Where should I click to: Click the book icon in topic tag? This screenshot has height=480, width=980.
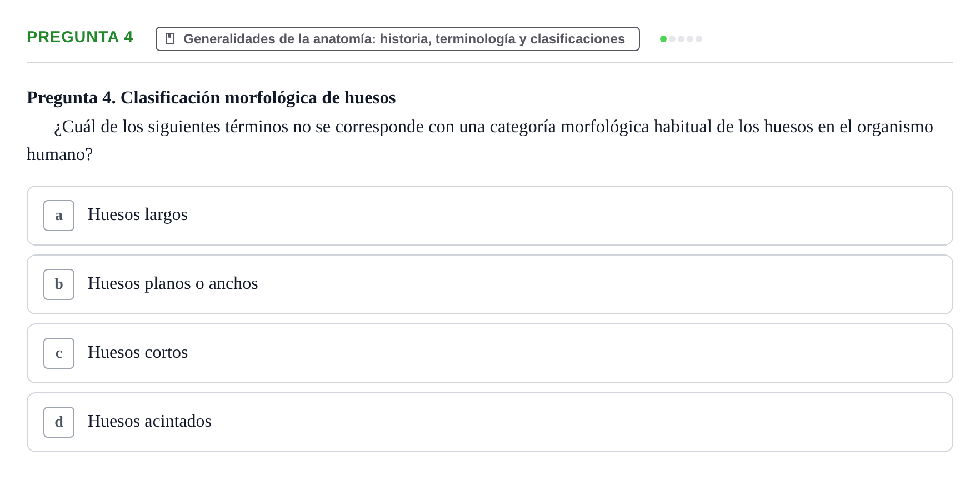coord(171,38)
